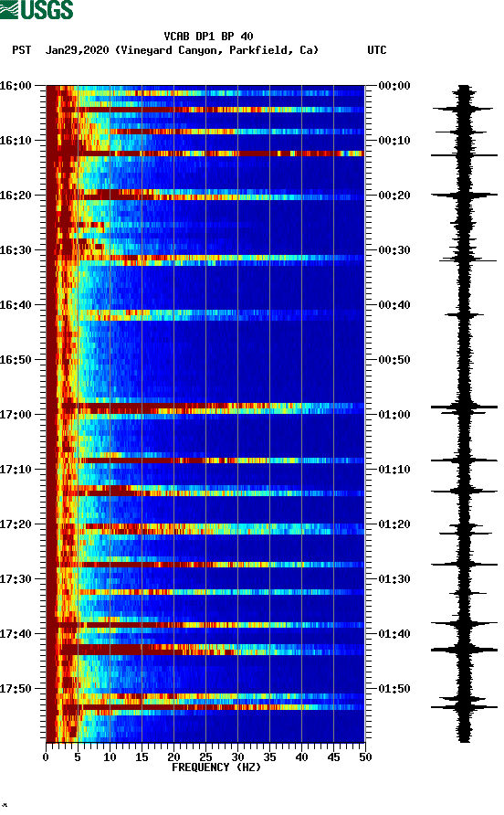
Task: Click the '16:20' PST time label
Action: point(16,196)
